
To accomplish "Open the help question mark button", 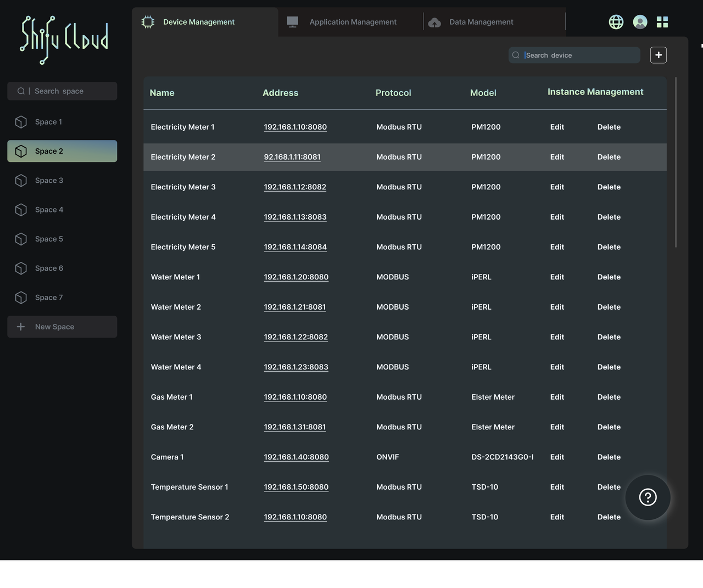I will (x=648, y=497).
